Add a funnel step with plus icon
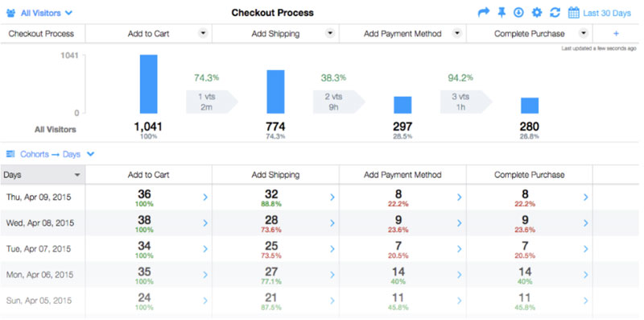 616,34
